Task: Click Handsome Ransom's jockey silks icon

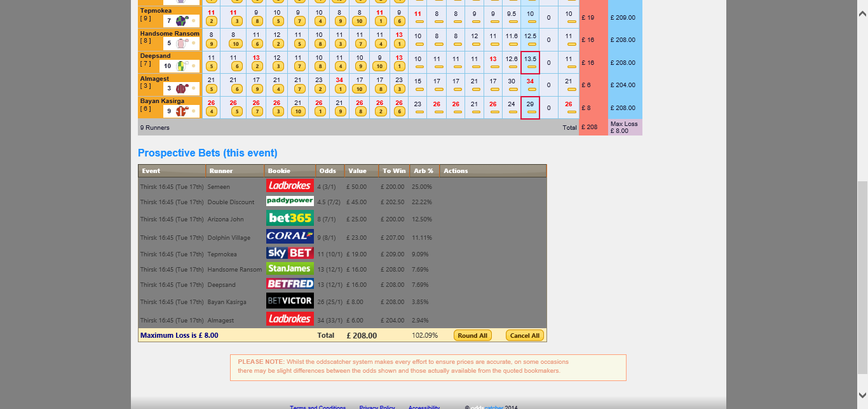Action: coord(182,43)
